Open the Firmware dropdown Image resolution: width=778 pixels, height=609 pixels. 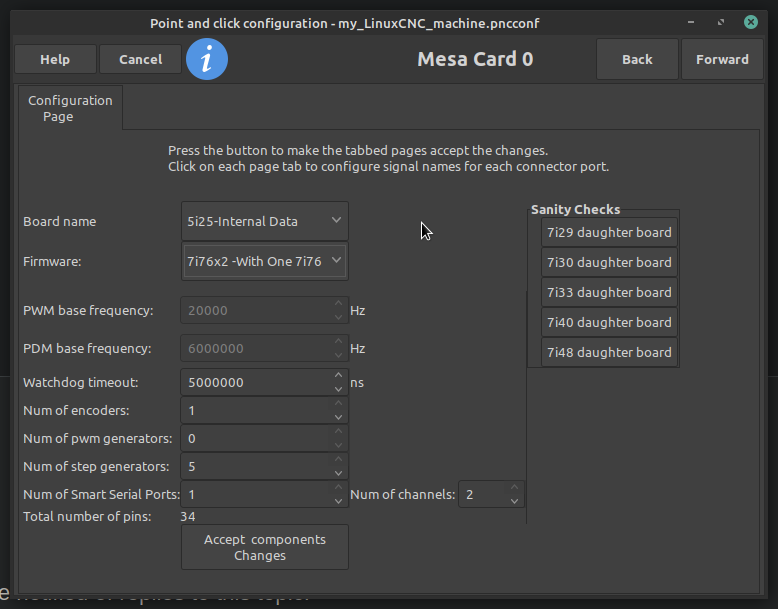[264, 261]
